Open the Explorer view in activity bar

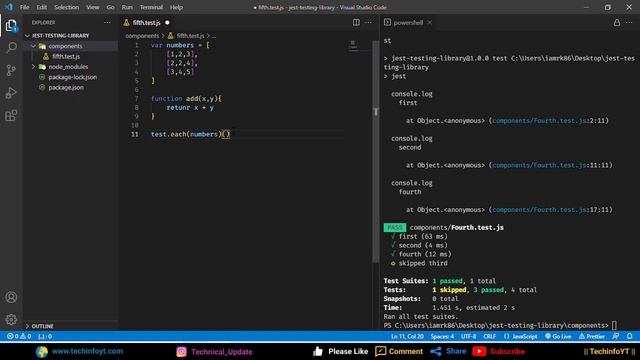tap(11, 26)
